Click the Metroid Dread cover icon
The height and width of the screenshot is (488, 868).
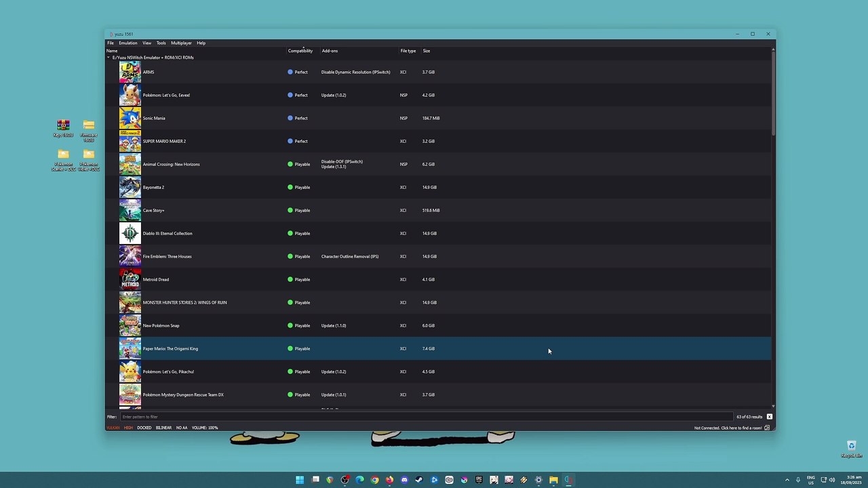tap(130, 279)
